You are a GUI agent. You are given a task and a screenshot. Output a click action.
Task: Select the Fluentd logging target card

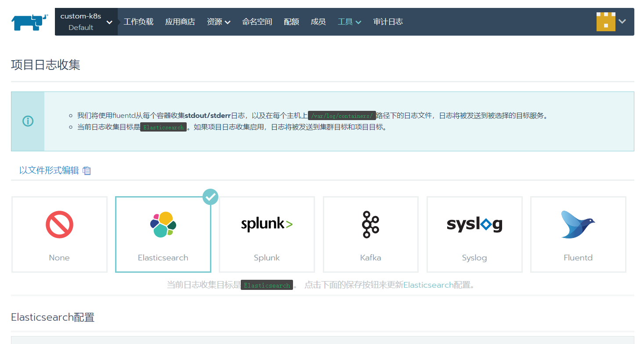tap(578, 234)
